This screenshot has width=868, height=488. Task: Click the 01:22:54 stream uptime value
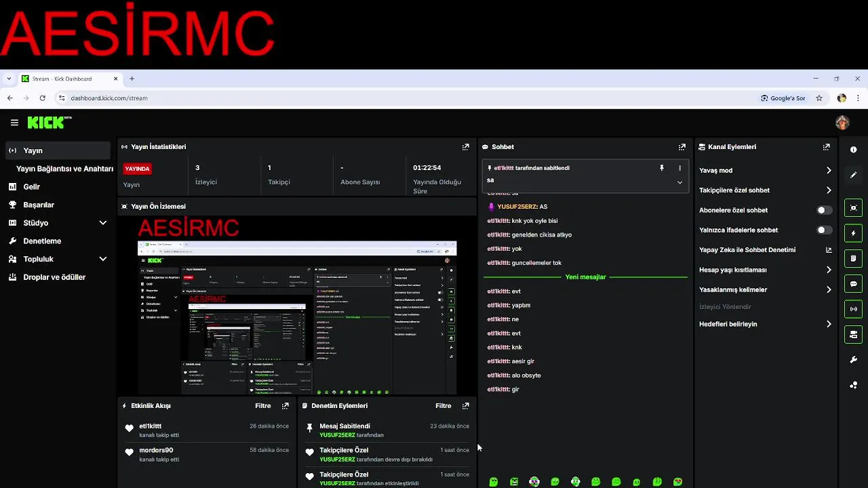[427, 167]
